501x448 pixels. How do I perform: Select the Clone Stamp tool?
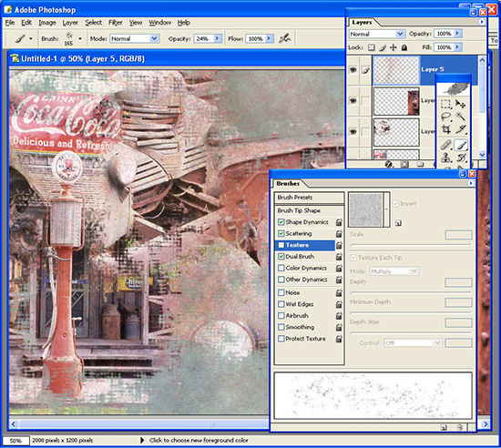click(x=446, y=158)
